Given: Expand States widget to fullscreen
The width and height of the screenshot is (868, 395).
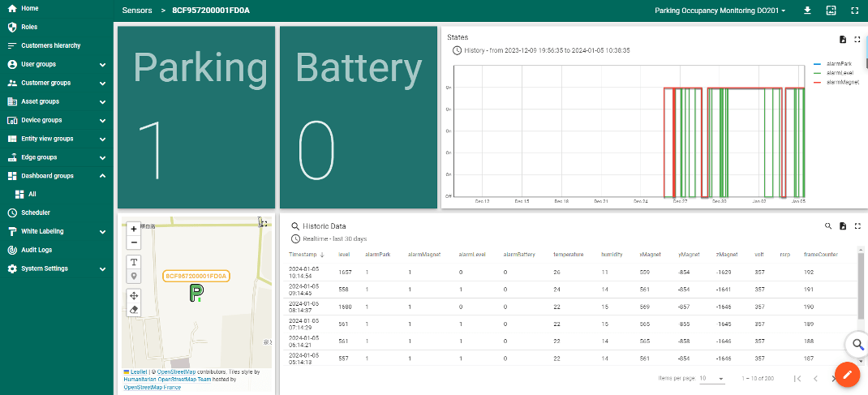Looking at the screenshot, I should tap(857, 39).
